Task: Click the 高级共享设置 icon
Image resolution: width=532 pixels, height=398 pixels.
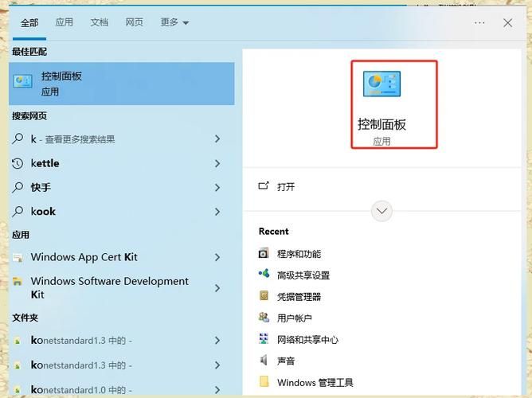Action: tap(264, 273)
